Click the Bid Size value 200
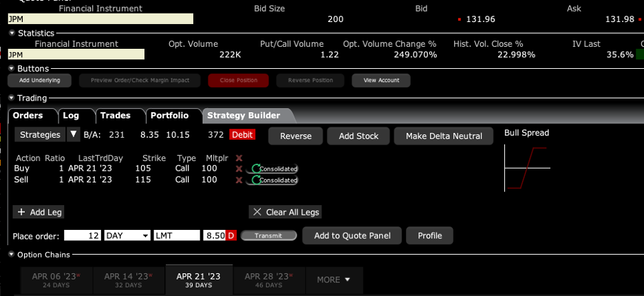The image size is (644, 296). coord(336,19)
